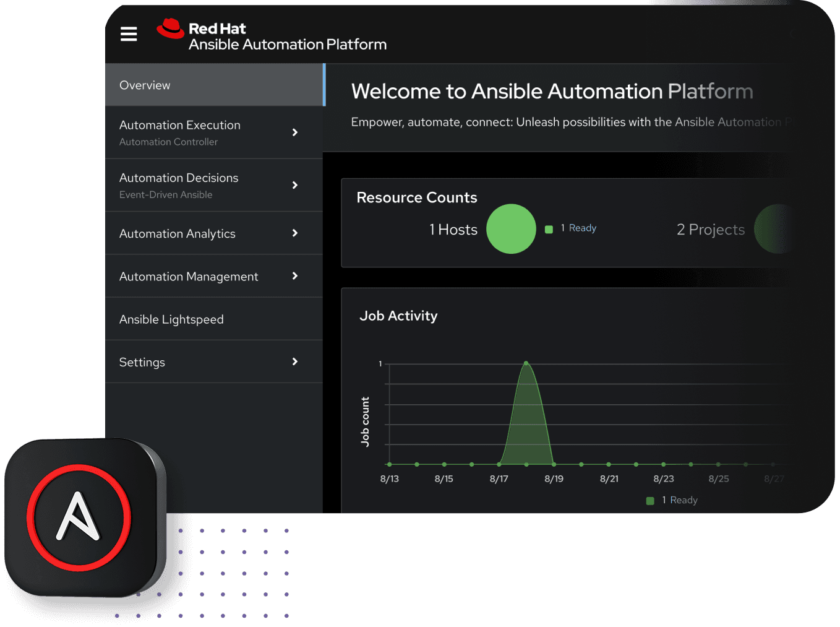Click the 8/17 axis date label
The width and height of the screenshot is (840, 627).
coord(499,478)
